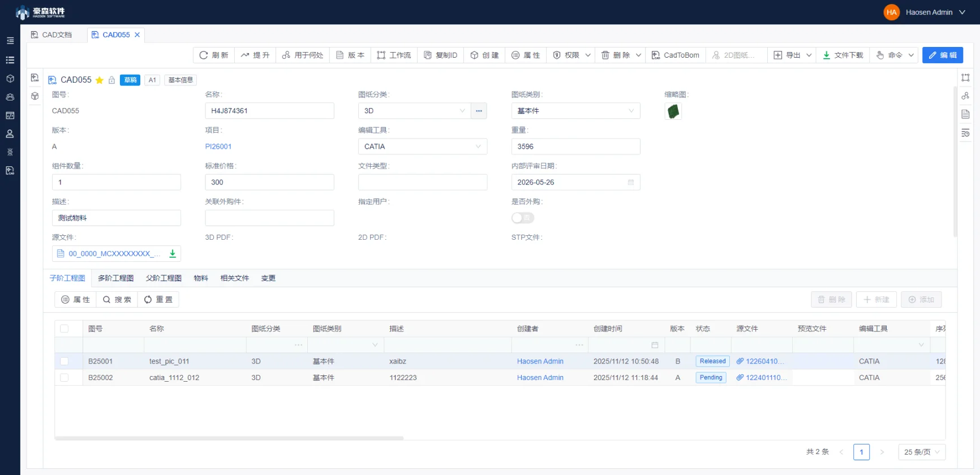Image resolution: width=980 pixels, height=475 pixels.
Task: Open the calendar icon in 内部评审日期 field
Action: (x=631, y=182)
